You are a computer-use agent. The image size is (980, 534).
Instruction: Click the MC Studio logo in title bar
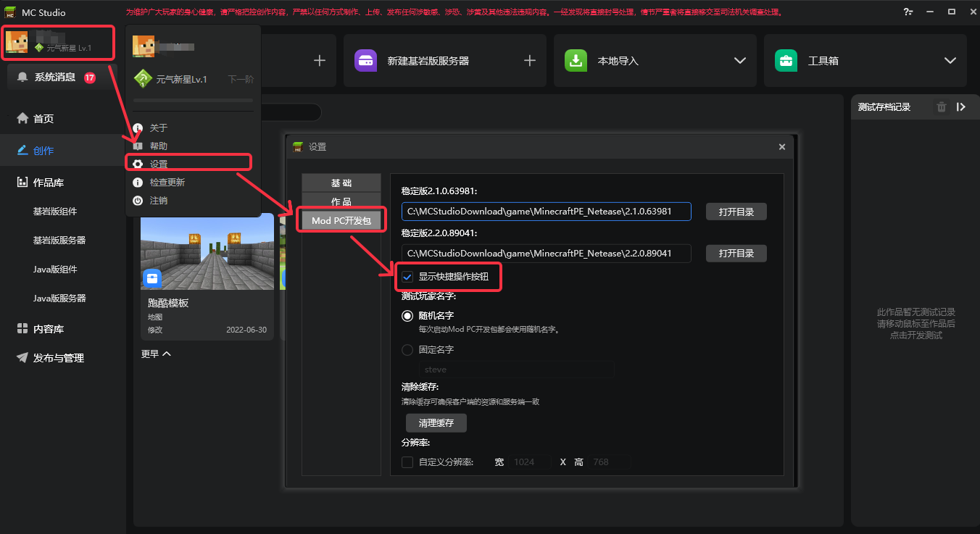pyautogui.click(x=12, y=12)
